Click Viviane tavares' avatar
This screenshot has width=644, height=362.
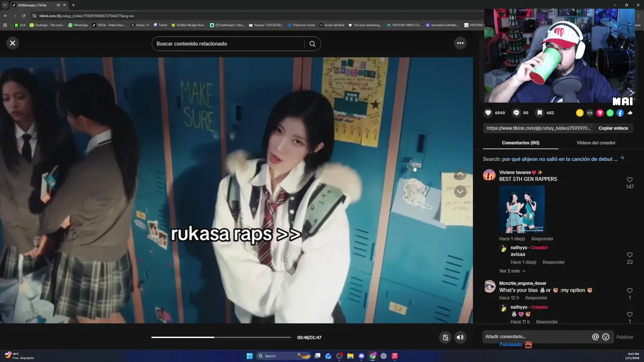[x=489, y=175]
